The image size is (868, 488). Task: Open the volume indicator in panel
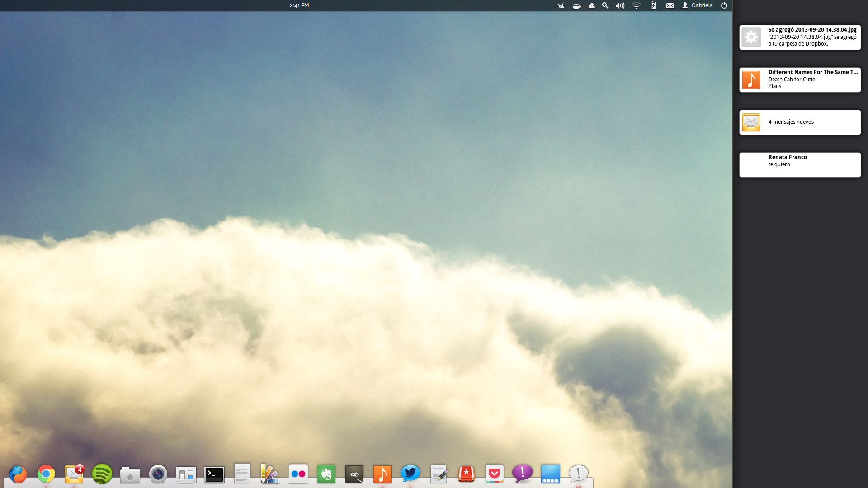[620, 5]
